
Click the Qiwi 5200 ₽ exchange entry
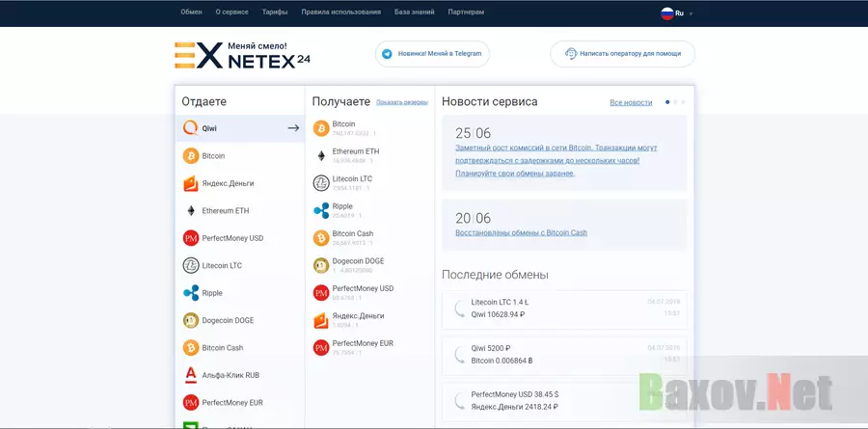(564, 356)
